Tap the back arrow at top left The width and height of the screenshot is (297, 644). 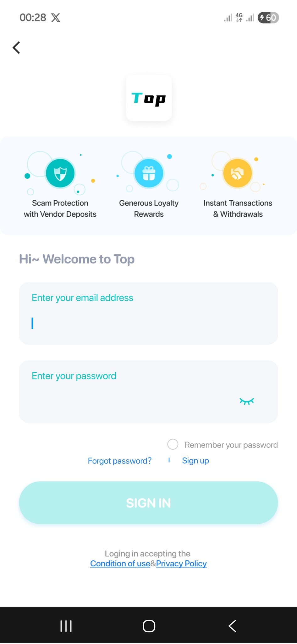click(x=16, y=48)
